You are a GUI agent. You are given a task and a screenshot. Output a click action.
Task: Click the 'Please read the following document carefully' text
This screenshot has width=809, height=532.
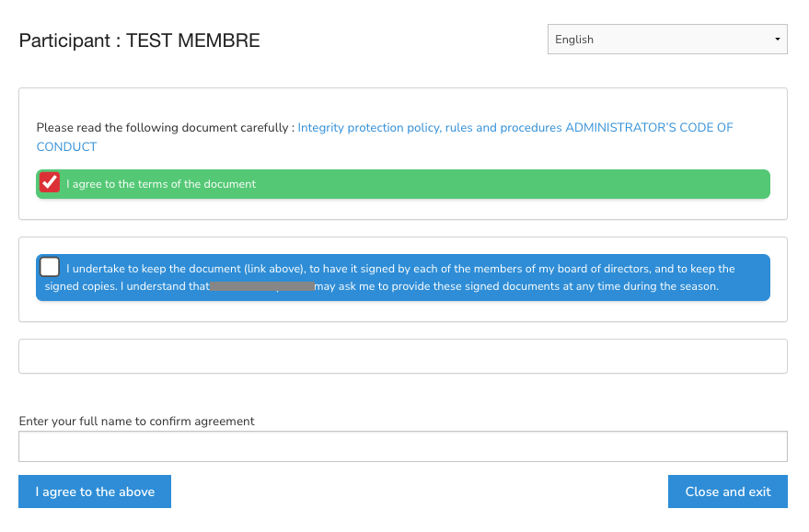[x=164, y=128]
